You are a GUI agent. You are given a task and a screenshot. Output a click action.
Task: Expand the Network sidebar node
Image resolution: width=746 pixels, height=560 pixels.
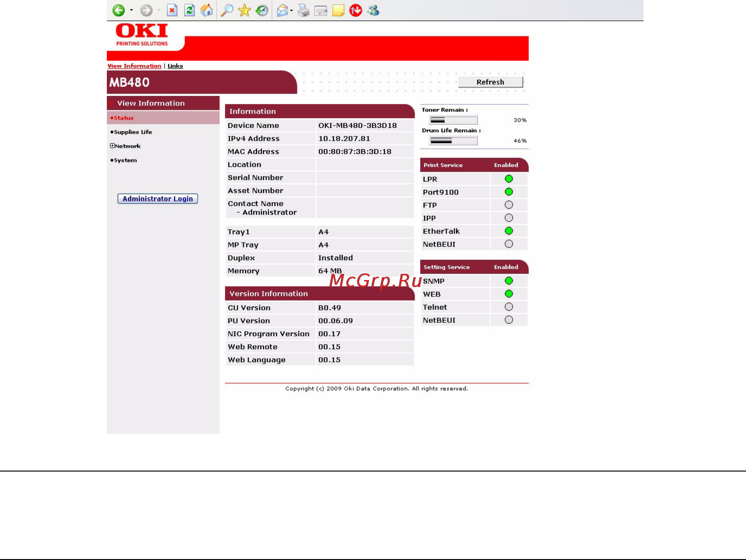[112, 146]
